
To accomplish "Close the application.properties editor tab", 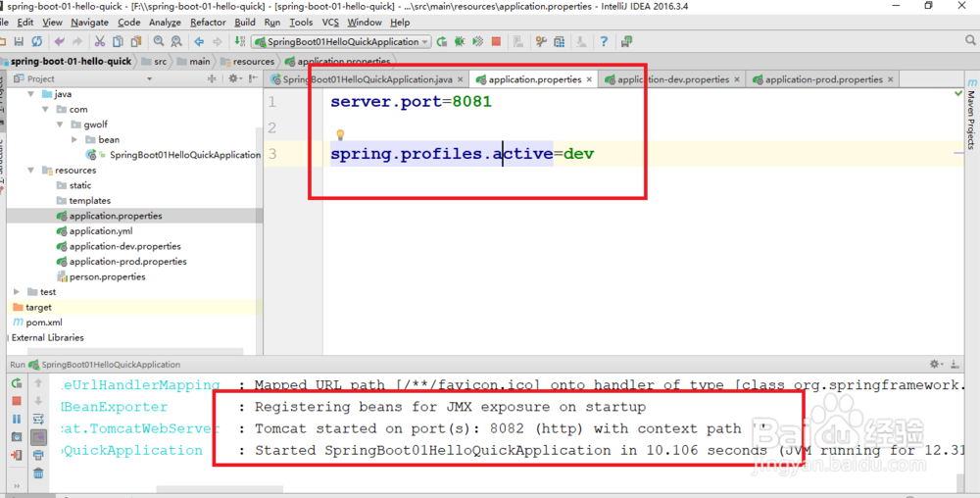I will point(589,79).
